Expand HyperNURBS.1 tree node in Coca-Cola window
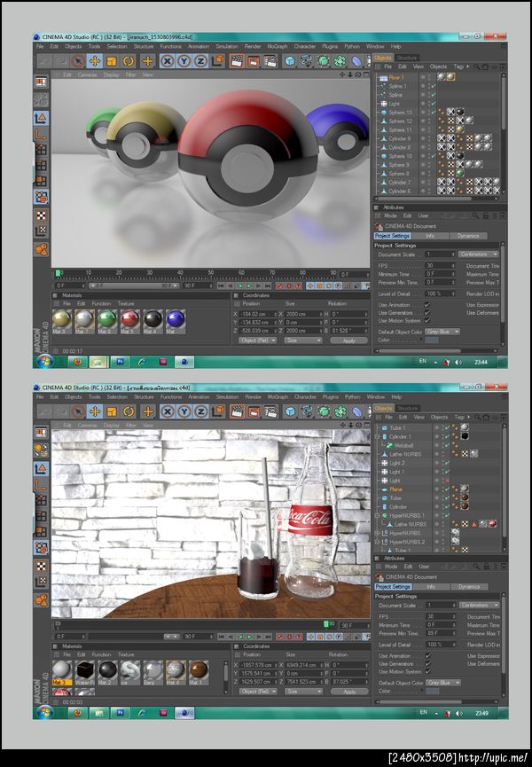 tap(378, 515)
